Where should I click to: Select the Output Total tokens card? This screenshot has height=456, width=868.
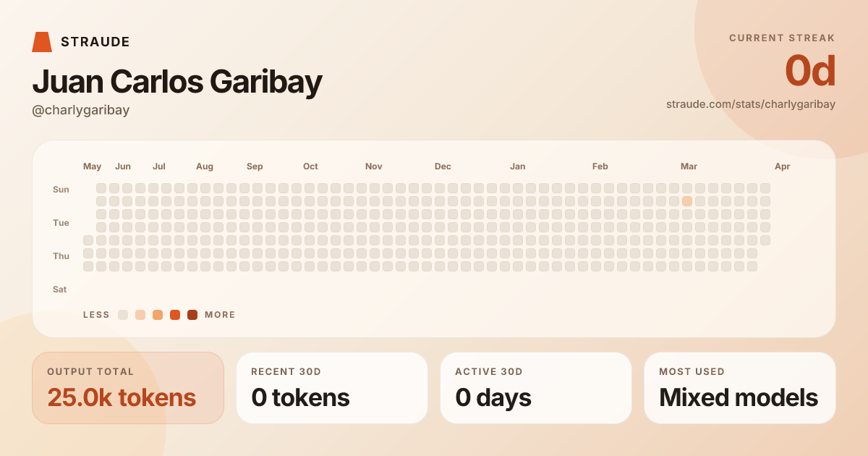tap(128, 388)
